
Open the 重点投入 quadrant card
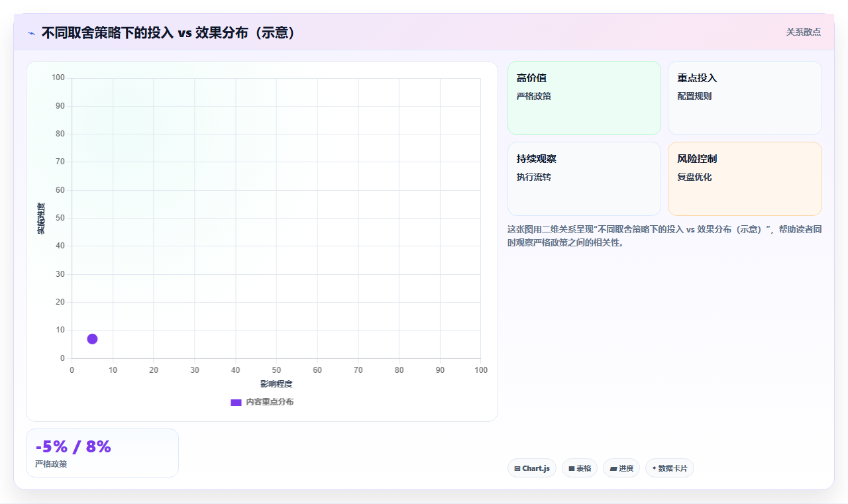(745, 98)
